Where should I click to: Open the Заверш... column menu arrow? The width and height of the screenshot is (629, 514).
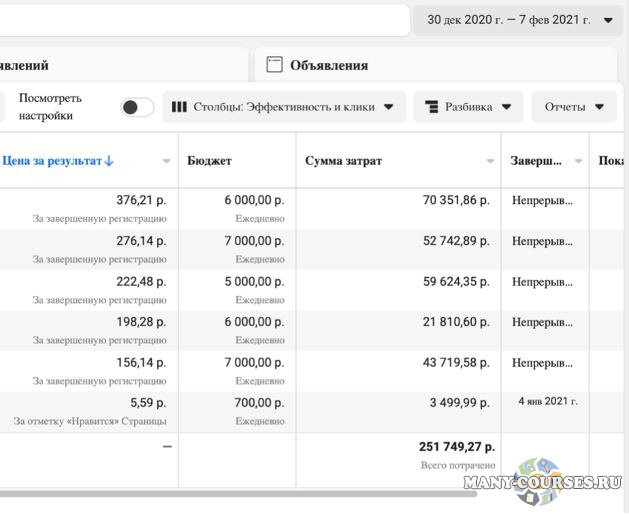point(581,161)
